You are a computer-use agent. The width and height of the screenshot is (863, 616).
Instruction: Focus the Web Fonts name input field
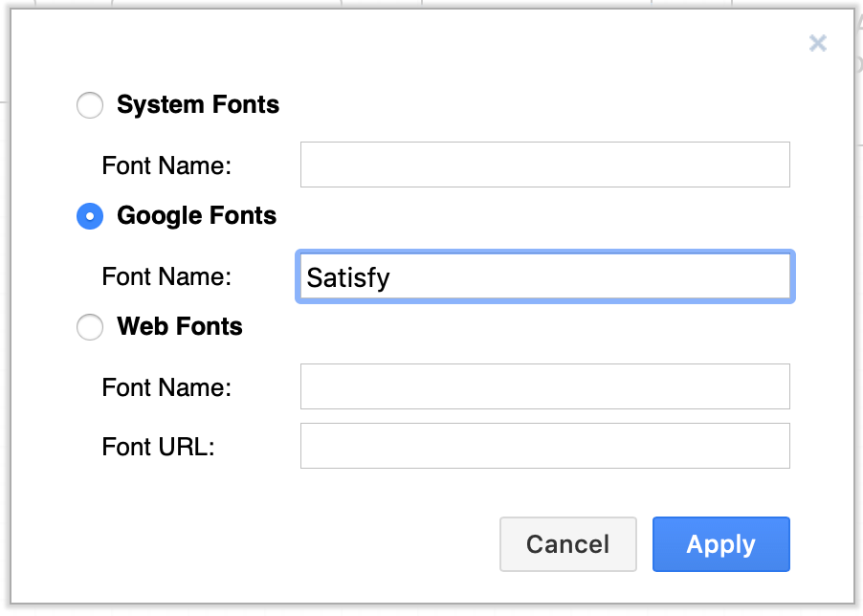coord(543,386)
